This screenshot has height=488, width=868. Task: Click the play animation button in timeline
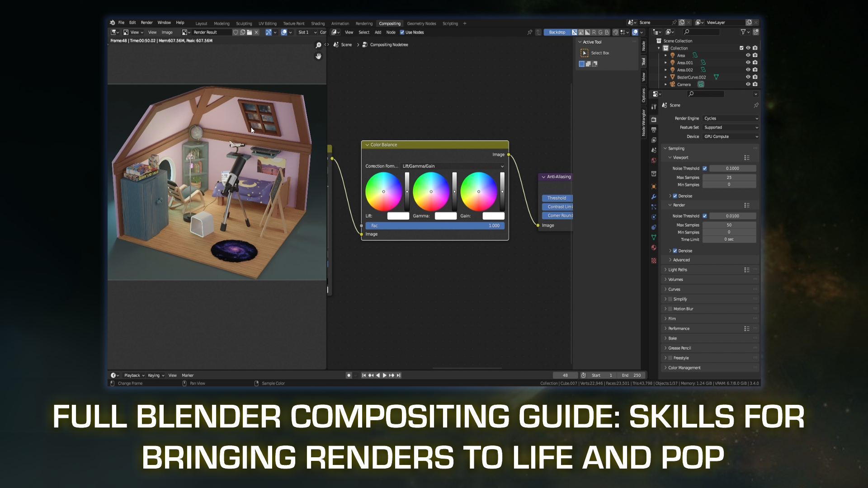pyautogui.click(x=385, y=375)
